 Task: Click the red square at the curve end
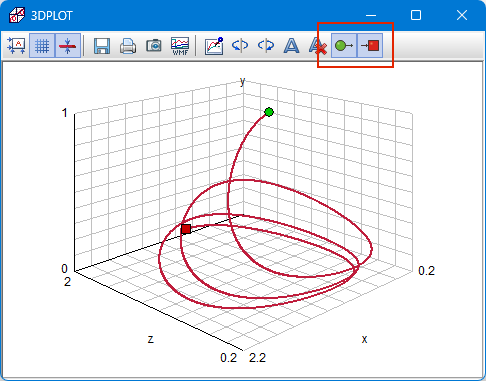(x=186, y=229)
